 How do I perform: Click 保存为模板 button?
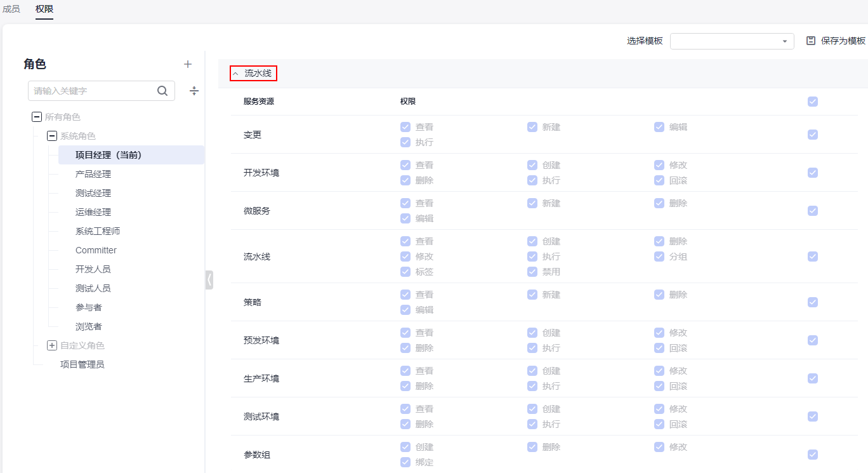click(836, 41)
